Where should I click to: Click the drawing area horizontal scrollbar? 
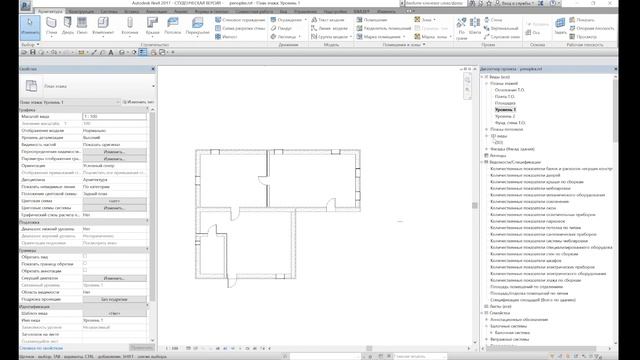pyautogui.click(x=369, y=348)
